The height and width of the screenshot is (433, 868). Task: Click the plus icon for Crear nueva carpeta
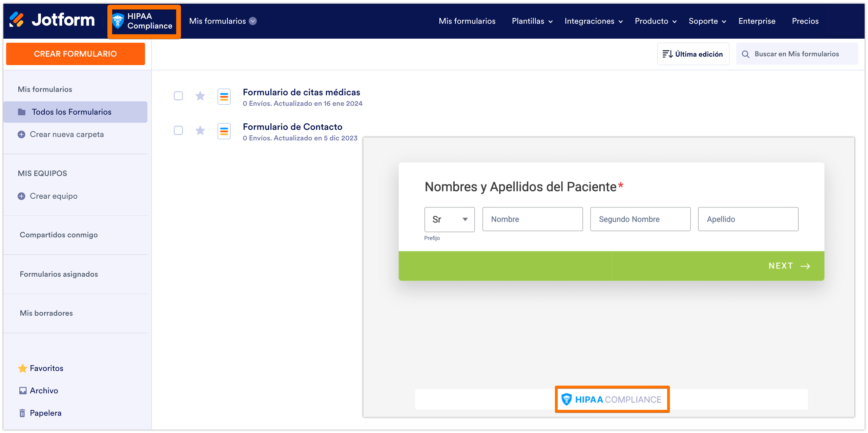pyautogui.click(x=21, y=135)
